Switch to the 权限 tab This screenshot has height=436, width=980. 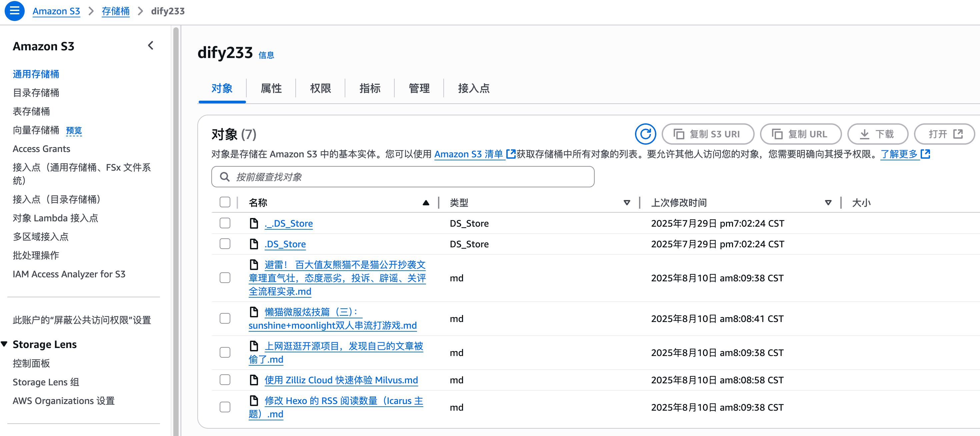point(320,88)
